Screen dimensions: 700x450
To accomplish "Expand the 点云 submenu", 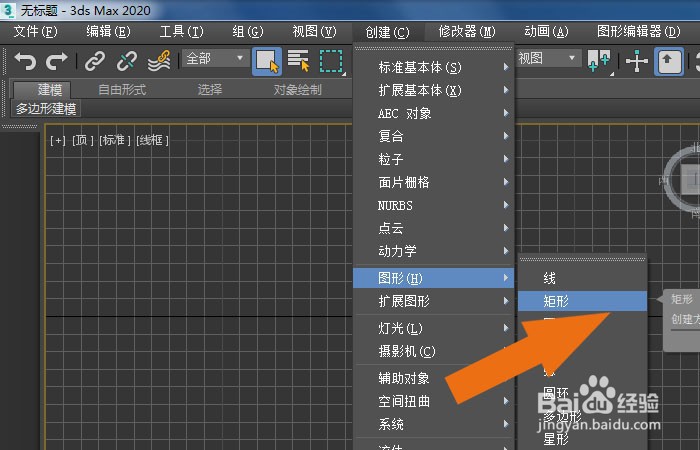I will click(433, 228).
